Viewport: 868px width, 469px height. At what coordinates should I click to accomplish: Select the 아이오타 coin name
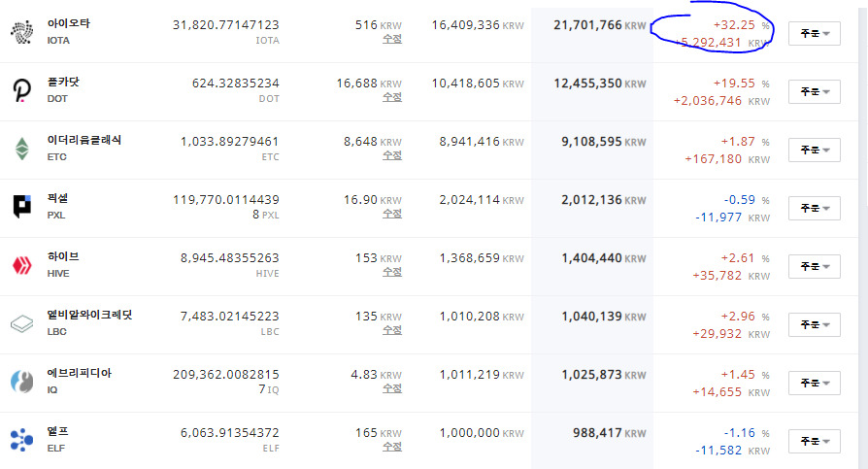pyautogui.click(x=69, y=24)
